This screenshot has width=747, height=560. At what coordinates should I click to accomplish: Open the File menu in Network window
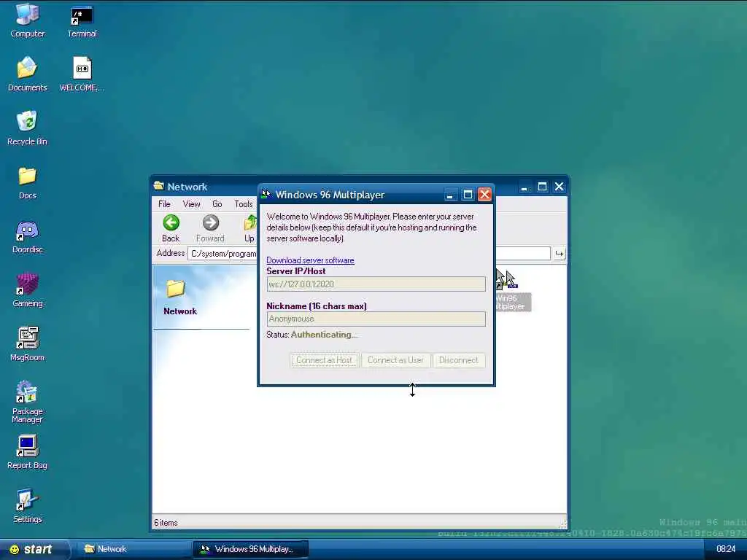pos(164,204)
